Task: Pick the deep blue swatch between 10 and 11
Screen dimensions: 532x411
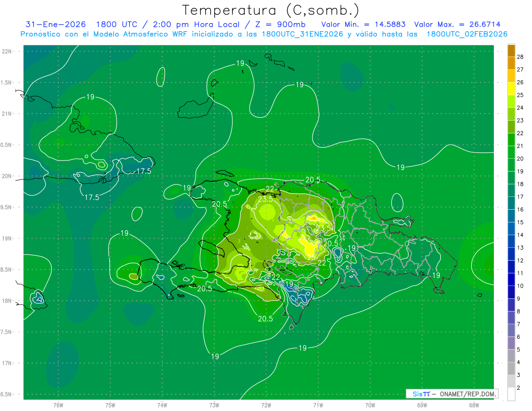Action: [511, 280]
